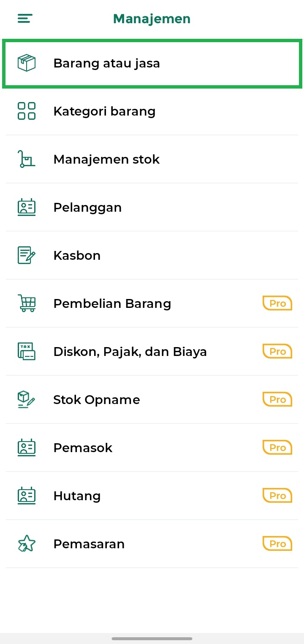
Task: Tap the four-squares Kategori barang icon
Action: [x=27, y=111]
